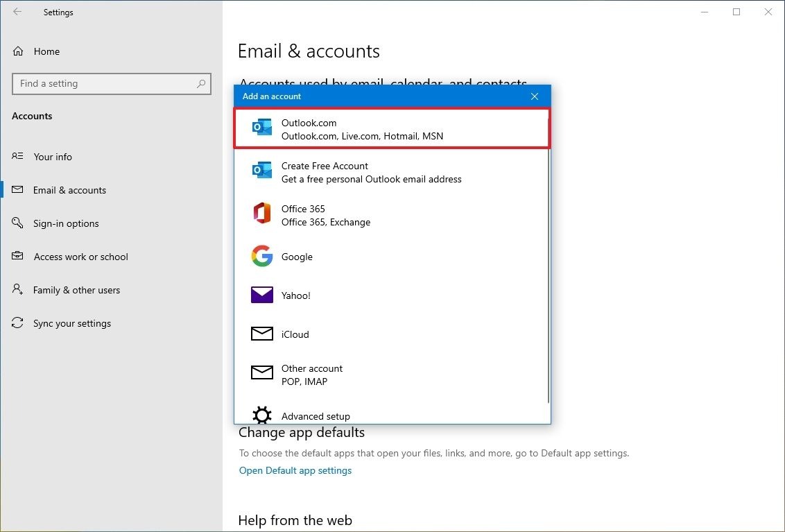Screen dimensions: 785x532
Task: Open Advanced setup option
Action: pyautogui.click(x=392, y=415)
